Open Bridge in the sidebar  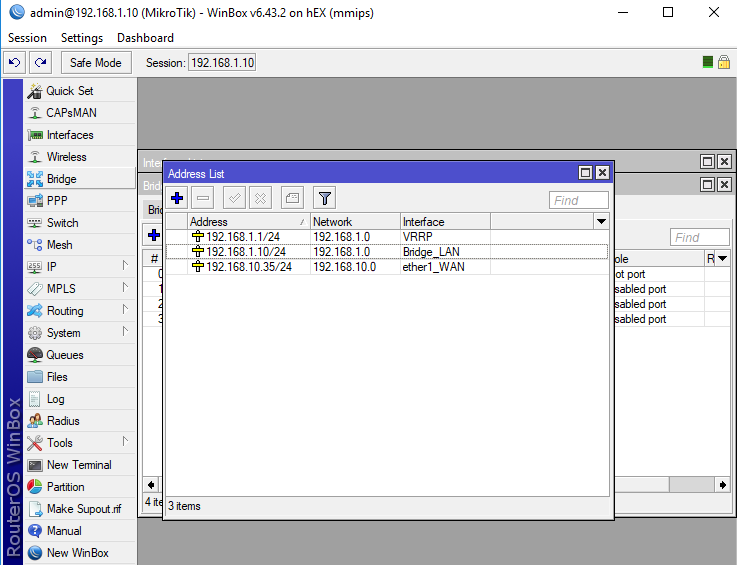tap(80, 179)
